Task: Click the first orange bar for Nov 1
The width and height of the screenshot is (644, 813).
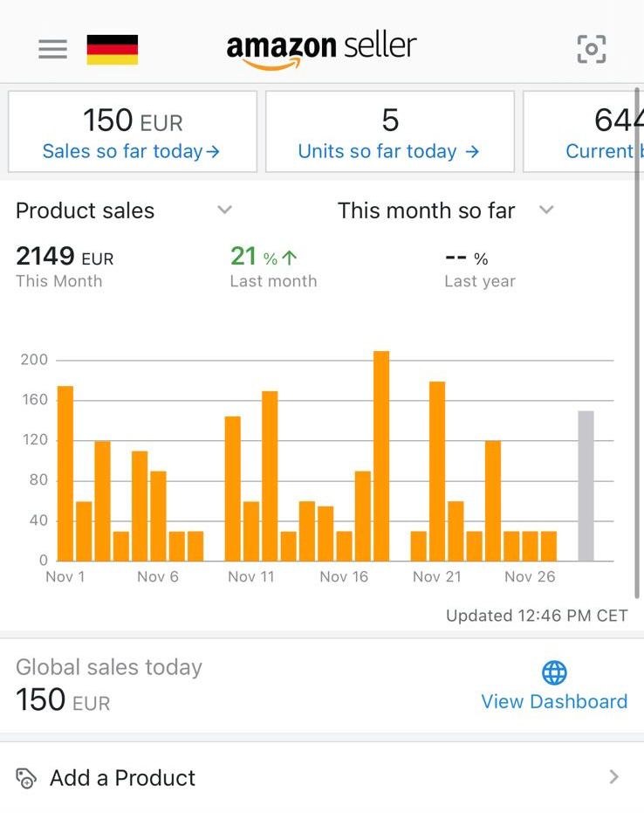Action: coord(65,473)
